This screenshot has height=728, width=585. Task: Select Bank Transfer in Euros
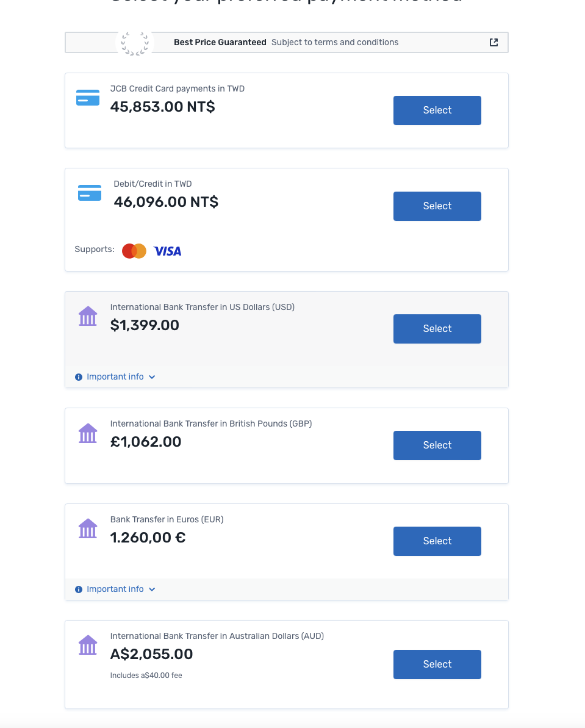pyautogui.click(x=437, y=541)
